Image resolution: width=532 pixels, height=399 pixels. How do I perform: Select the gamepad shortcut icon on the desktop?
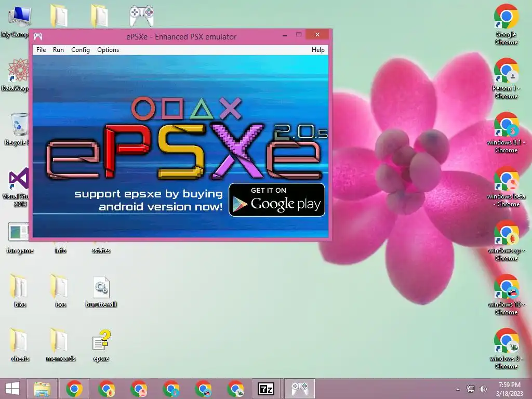[142, 16]
